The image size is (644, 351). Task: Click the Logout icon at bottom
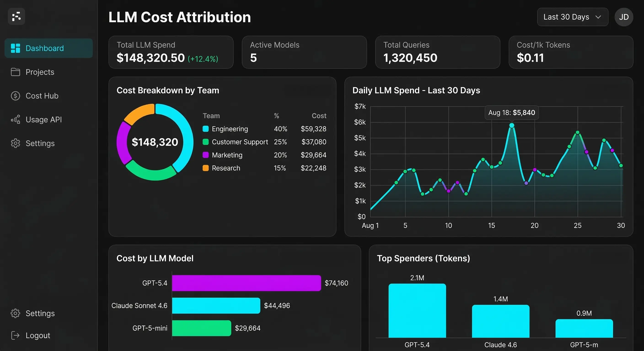point(16,335)
